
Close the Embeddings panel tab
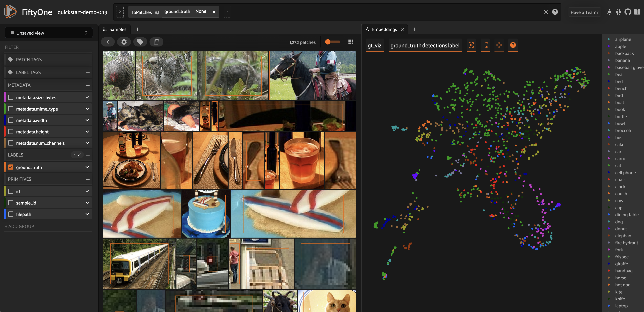pyautogui.click(x=402, y=29)
